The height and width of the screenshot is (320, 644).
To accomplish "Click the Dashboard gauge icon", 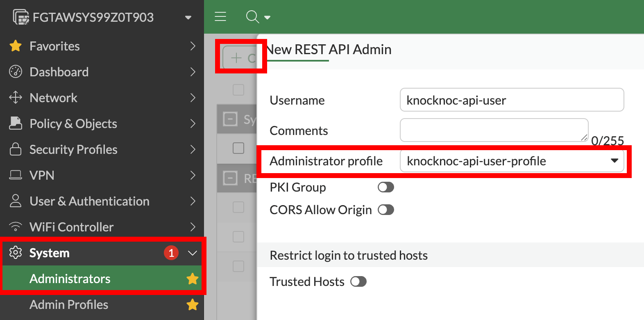I will click(x=16, y=72).
